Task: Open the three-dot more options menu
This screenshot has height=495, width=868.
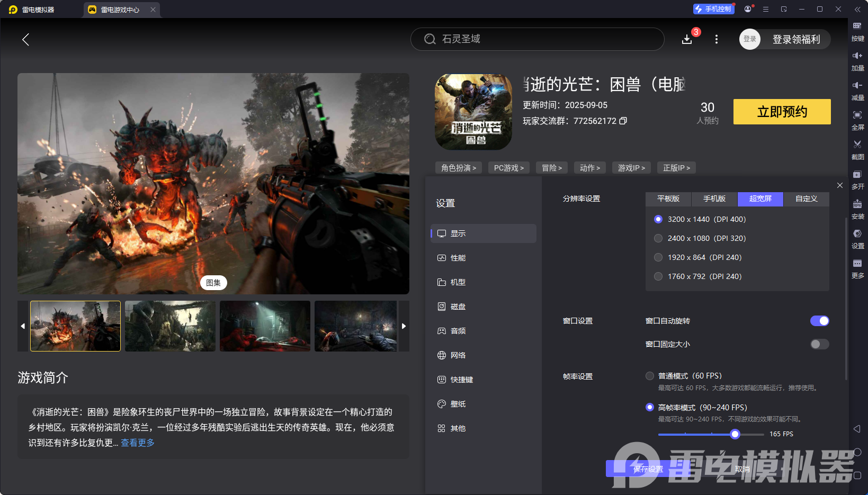Action: click(x=716, y=39)
